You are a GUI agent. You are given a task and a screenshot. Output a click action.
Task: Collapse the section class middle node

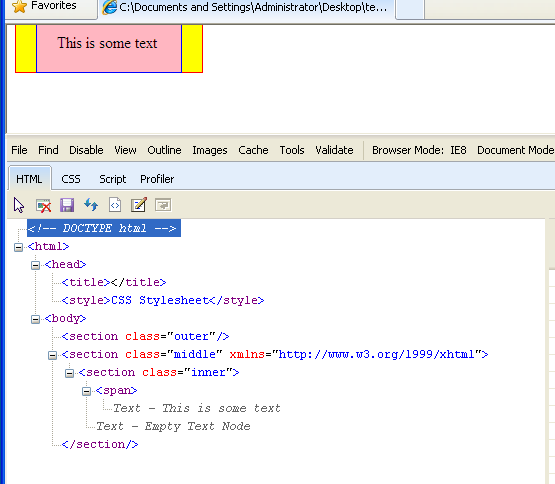(52, 355)
